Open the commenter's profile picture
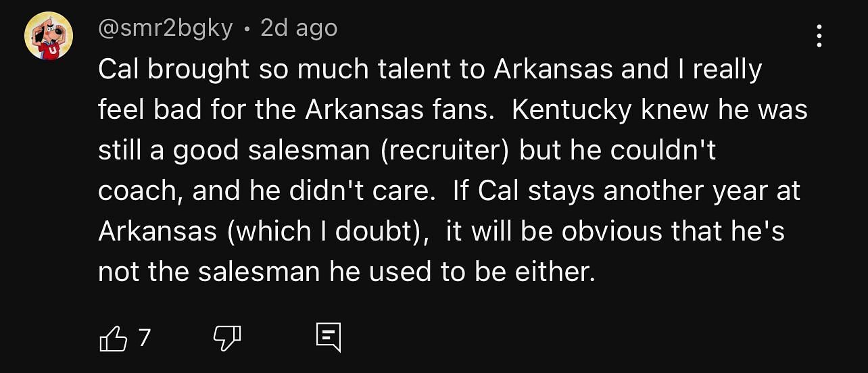This screenshot has height=373, width=868. click(49, 36)
